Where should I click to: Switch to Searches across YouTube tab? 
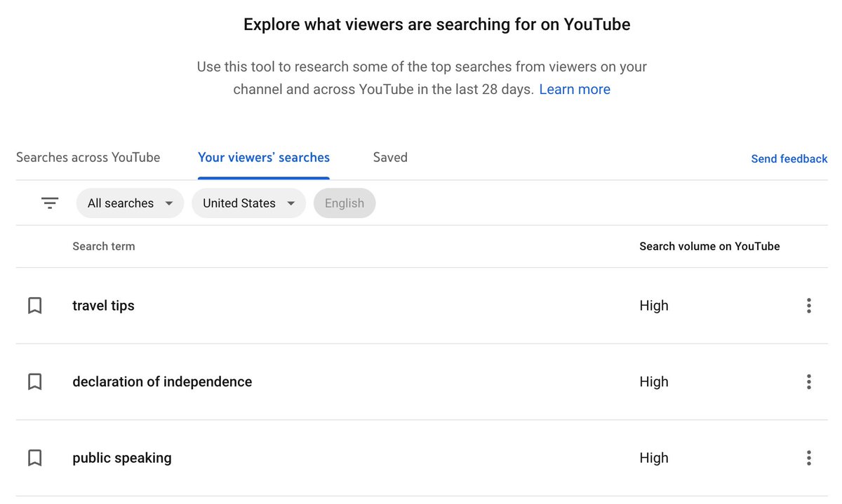(x=88, y=157)
